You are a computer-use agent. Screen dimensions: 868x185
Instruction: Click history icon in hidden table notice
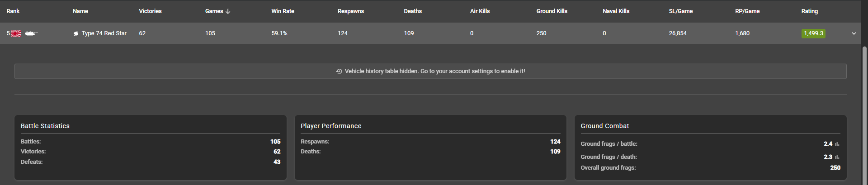tap(339, 71)
